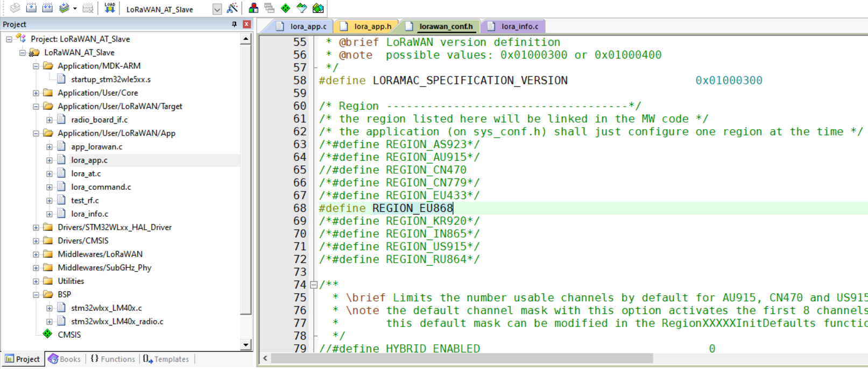Select startup_stm32wle5xx.s in the project tree
868x369 pixels.
point(110,79)
